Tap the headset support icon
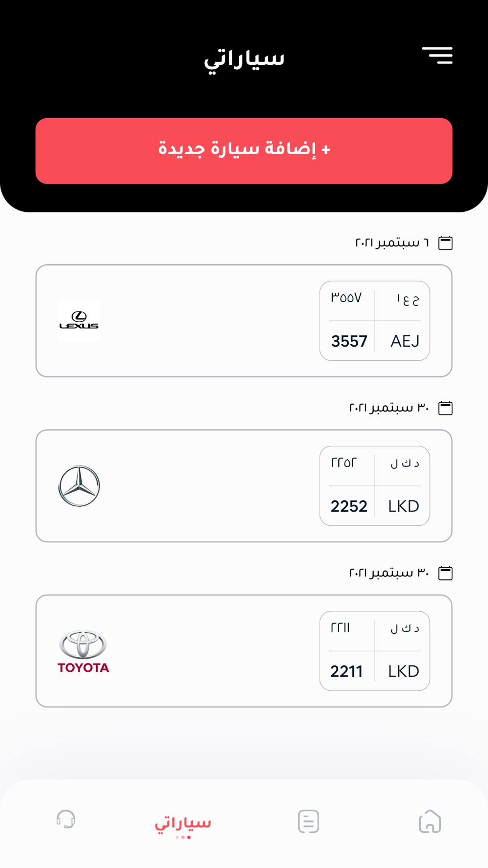Image resolution: width=488 pixels, height=868 pixels. coord(66,819)
